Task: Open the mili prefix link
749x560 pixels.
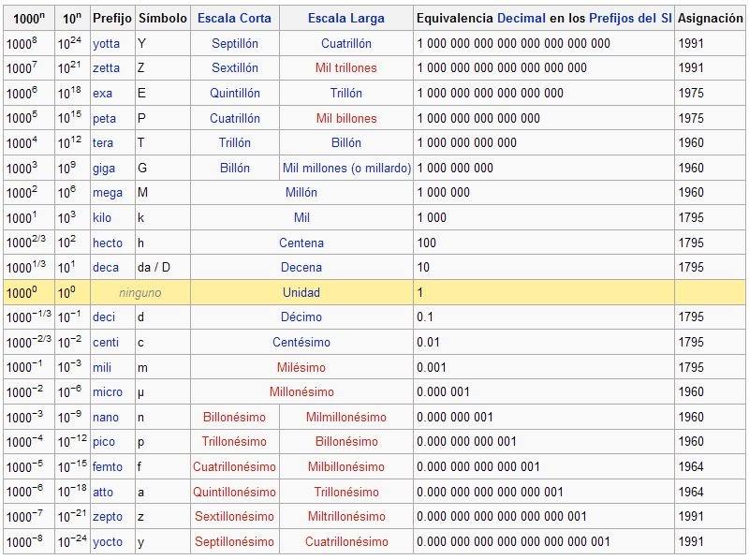Action: click(102, 367)
